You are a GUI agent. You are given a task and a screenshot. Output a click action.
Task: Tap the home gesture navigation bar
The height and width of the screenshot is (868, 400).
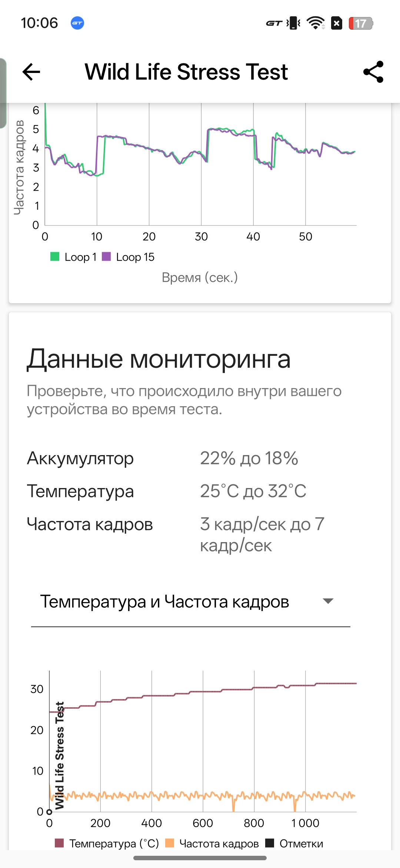(200, 858)
